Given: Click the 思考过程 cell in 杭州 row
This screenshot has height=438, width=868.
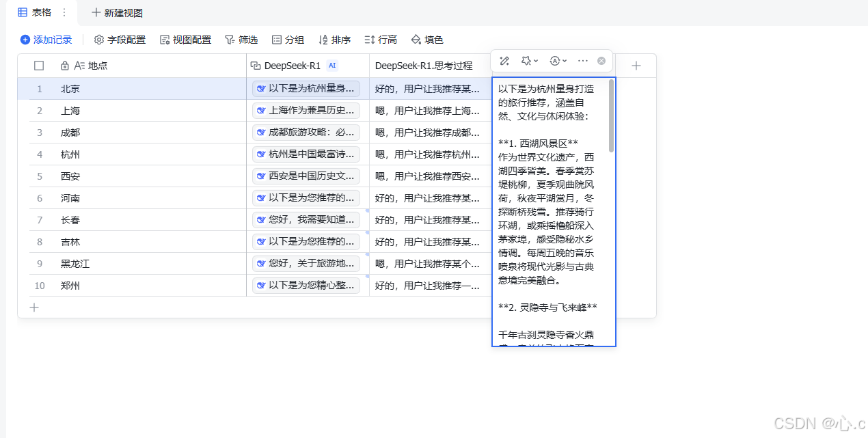Looking at the screenshot, I should coord(431,154).
